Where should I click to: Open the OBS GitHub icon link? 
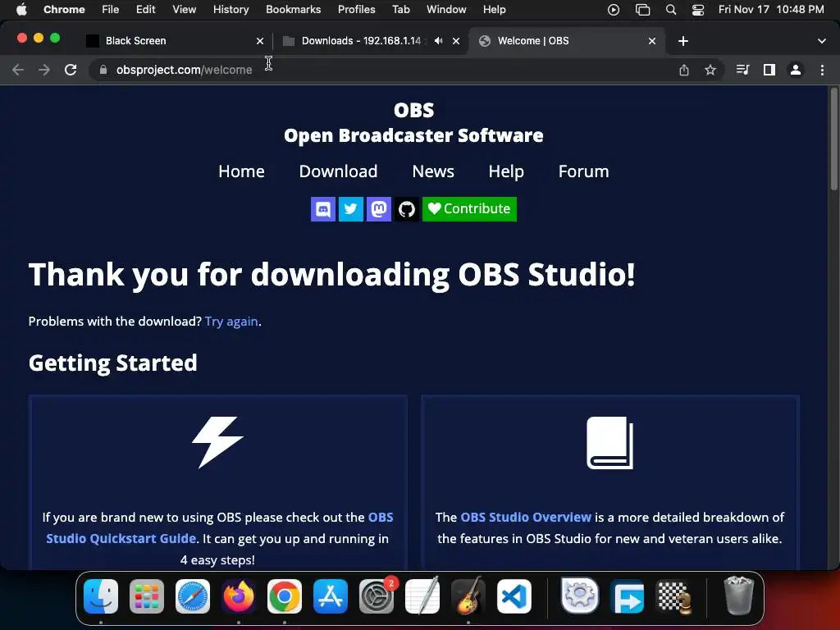[407, 209]
